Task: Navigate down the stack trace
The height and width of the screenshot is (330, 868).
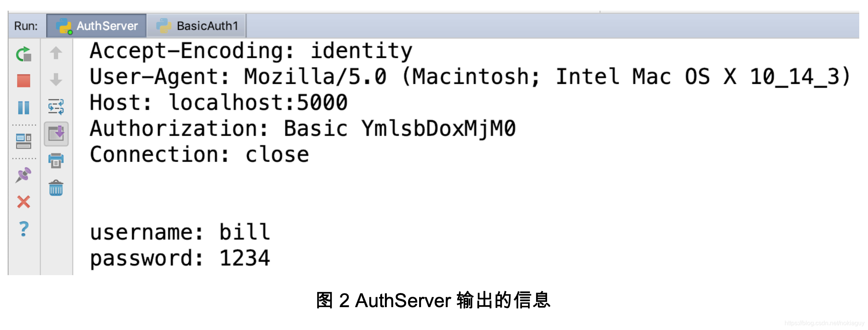Action: coord(56,80)
